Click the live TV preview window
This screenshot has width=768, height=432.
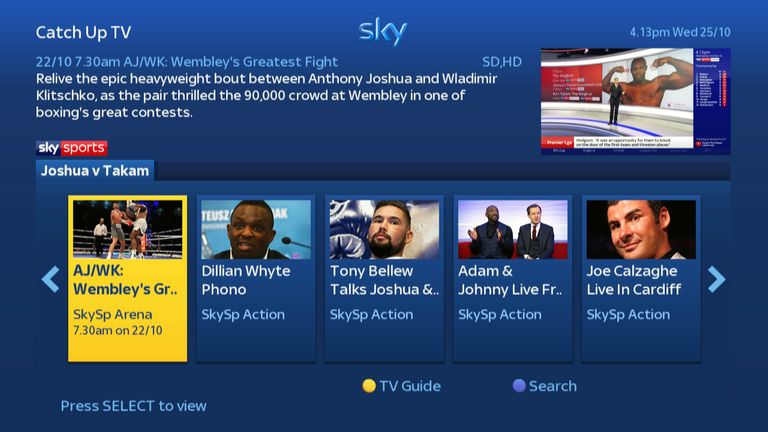click(635, 101)
